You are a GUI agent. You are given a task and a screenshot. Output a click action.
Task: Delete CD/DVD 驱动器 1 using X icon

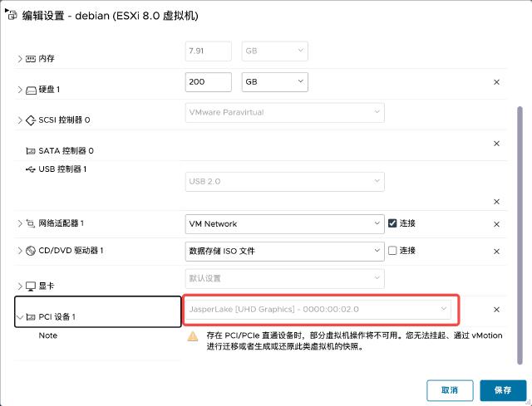(496, 250)
